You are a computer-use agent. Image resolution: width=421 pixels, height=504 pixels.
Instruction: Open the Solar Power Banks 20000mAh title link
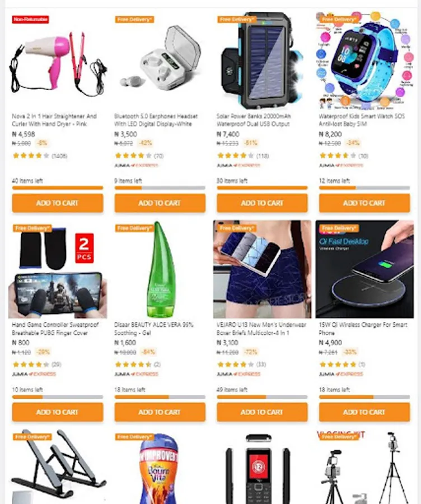point(254,120)
